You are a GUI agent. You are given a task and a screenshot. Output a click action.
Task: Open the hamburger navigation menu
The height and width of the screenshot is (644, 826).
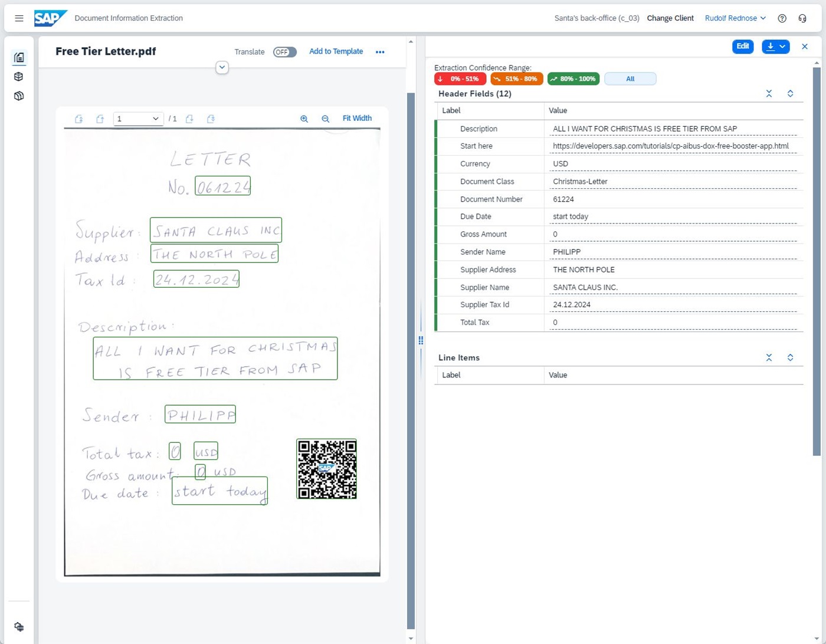(19, 18)
